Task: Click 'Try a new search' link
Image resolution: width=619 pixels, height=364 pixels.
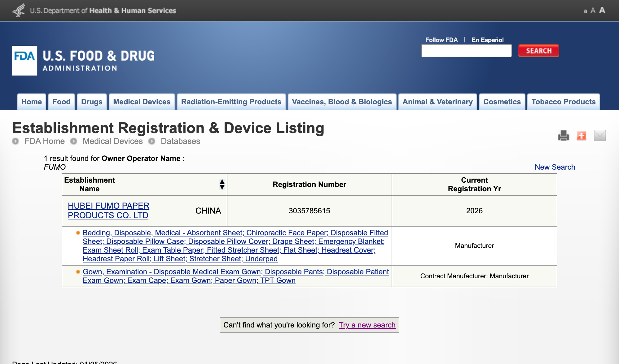Action: point(367,325)
